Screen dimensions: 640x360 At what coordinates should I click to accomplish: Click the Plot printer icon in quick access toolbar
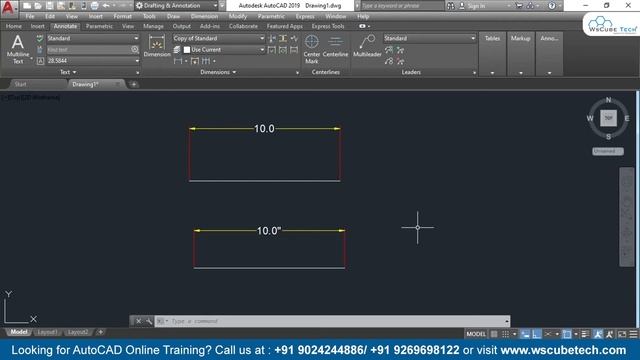(94, 6)
